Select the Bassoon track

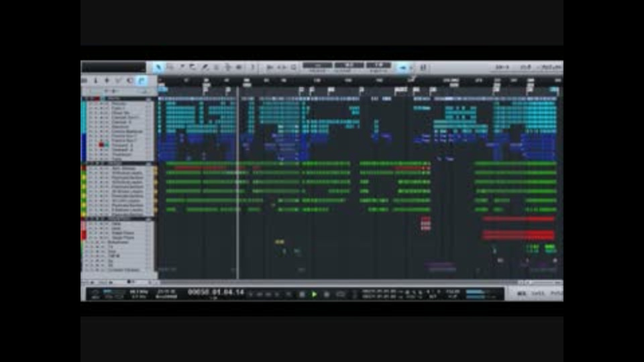point(119,127)
